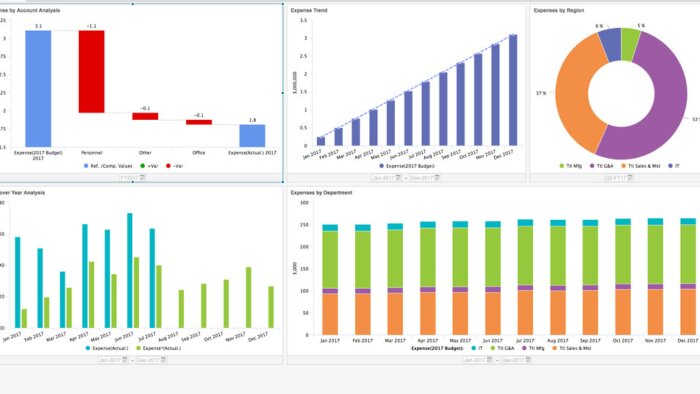Select the Jan 2017 bar in Expense Trend
The height and width of the screenshot is (394, 700).
321,141
